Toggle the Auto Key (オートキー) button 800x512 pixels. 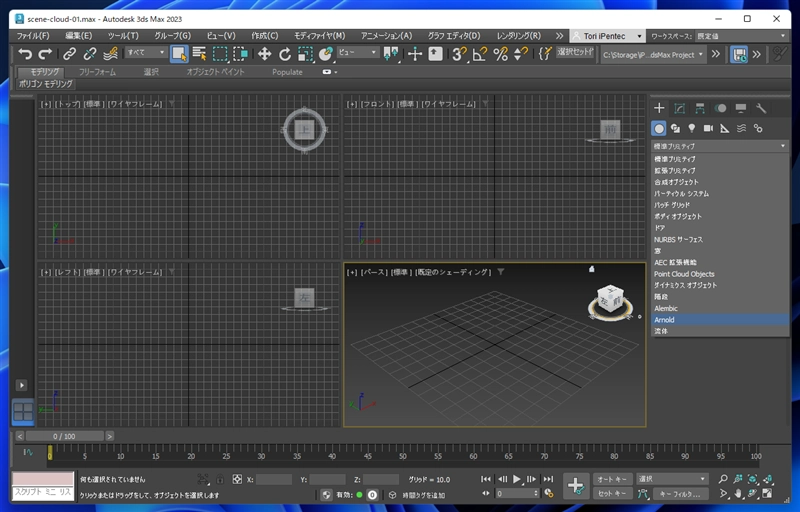tap(611, 479)
